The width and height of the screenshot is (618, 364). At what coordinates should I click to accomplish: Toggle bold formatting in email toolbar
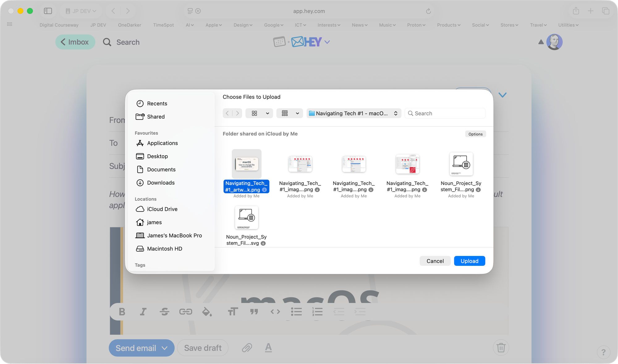click(122, 312)
